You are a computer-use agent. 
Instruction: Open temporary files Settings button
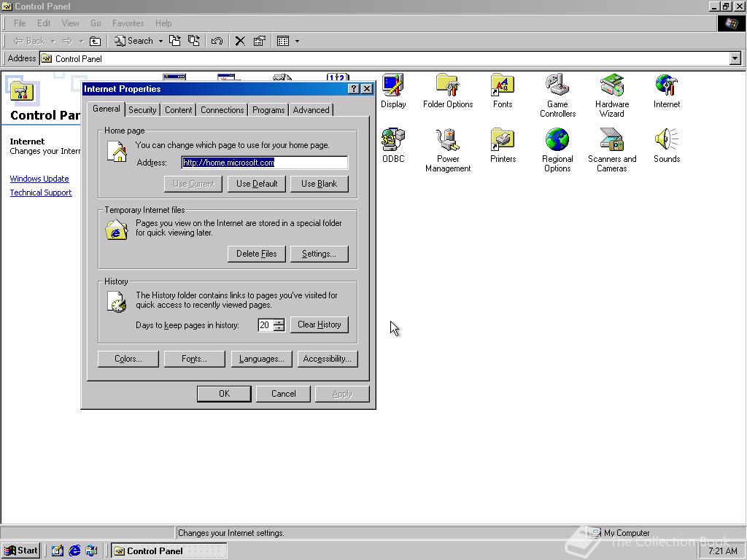click(x=320, y=254)
